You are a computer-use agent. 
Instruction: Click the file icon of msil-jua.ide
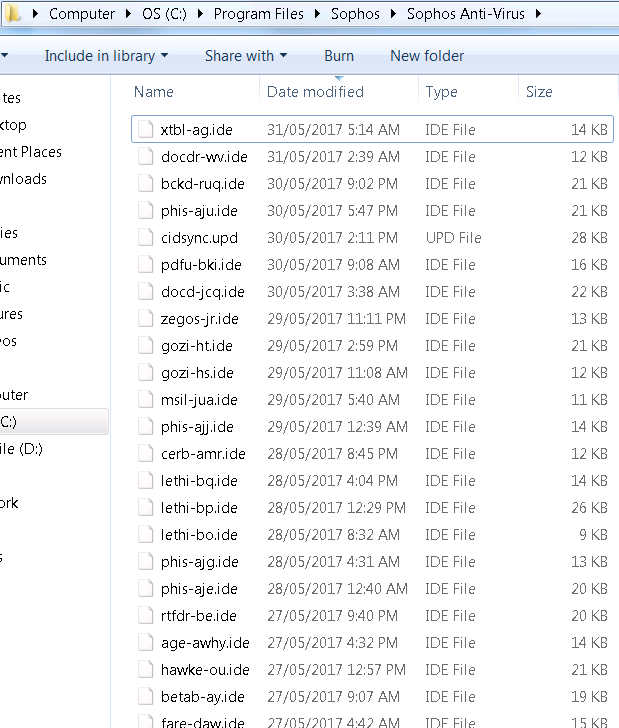[145, 399]
